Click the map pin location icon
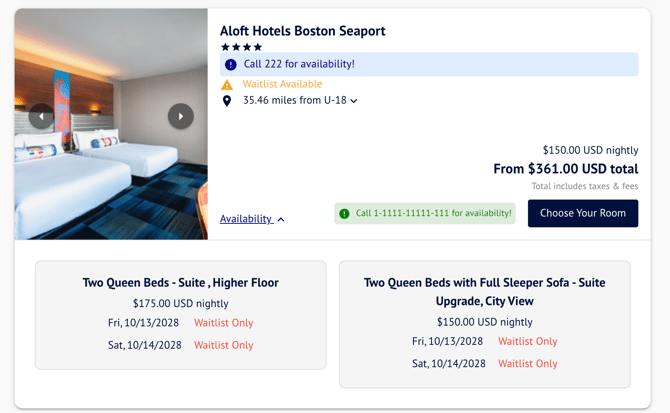Screen dimensions: 670x413 coord(227,101)
